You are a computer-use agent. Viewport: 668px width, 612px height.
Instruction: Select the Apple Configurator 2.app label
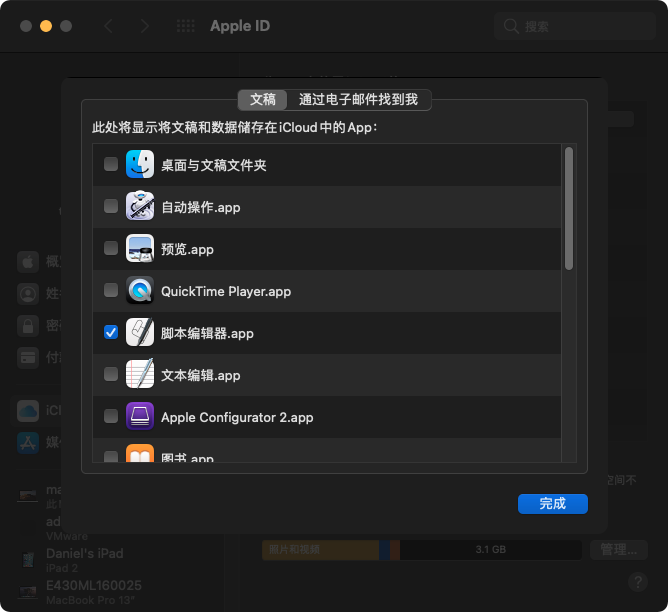[x=237, y=417]
